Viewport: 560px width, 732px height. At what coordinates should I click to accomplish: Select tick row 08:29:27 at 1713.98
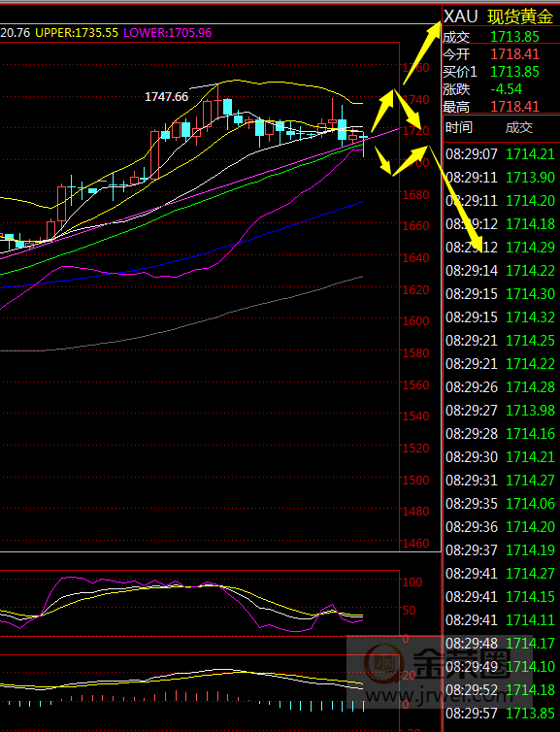[x=500, y=411]
